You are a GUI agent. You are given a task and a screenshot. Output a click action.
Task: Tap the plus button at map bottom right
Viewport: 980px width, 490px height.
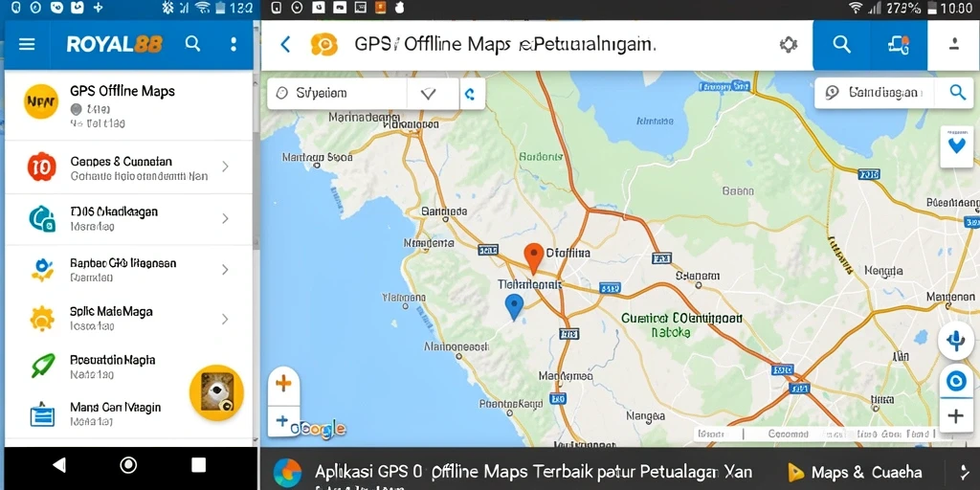coord(956,416)
